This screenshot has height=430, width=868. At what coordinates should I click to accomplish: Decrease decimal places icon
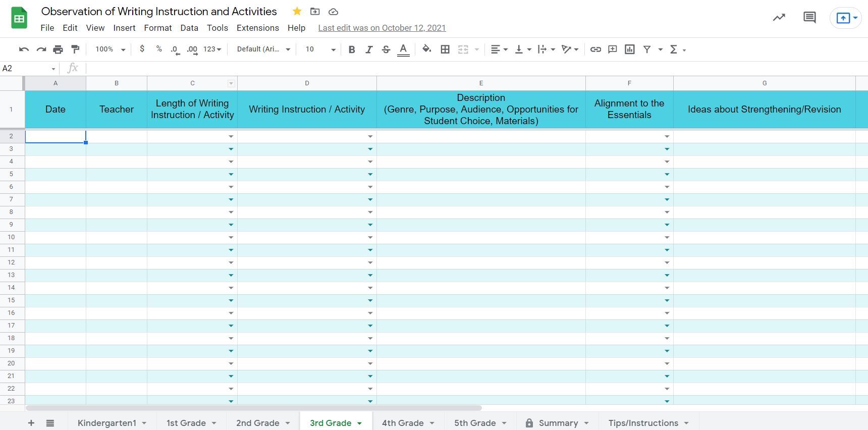tap(175, 49)
